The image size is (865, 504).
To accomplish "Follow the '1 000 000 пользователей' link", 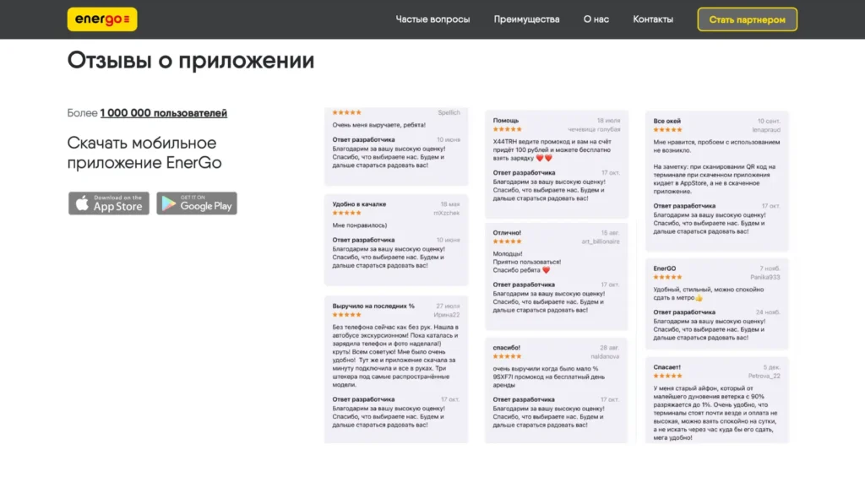I will 163,113.
